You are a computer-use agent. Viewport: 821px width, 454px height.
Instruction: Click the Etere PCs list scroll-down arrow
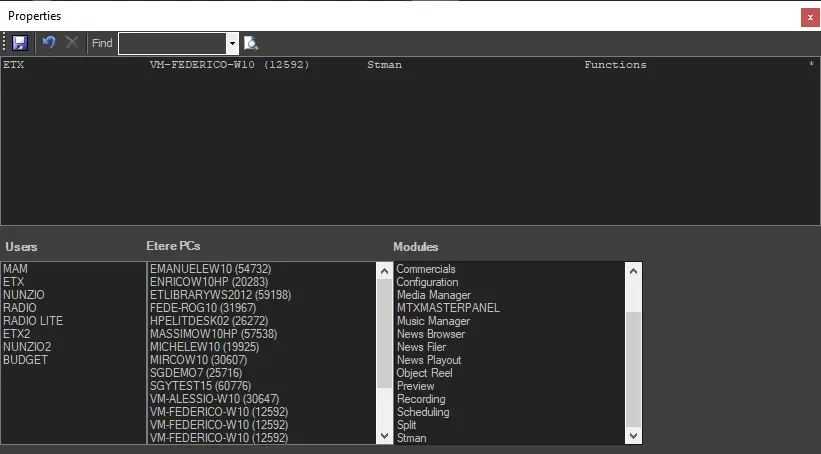[x=385, y=436]
